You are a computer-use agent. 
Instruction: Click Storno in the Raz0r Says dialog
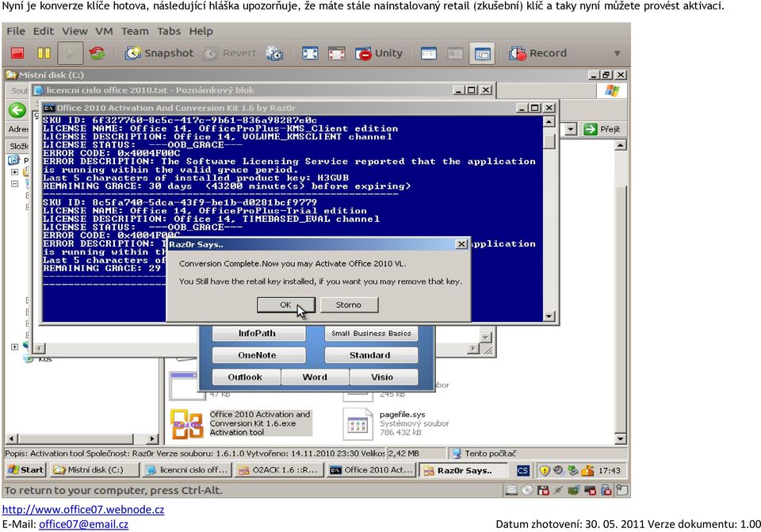click(349, 304)
